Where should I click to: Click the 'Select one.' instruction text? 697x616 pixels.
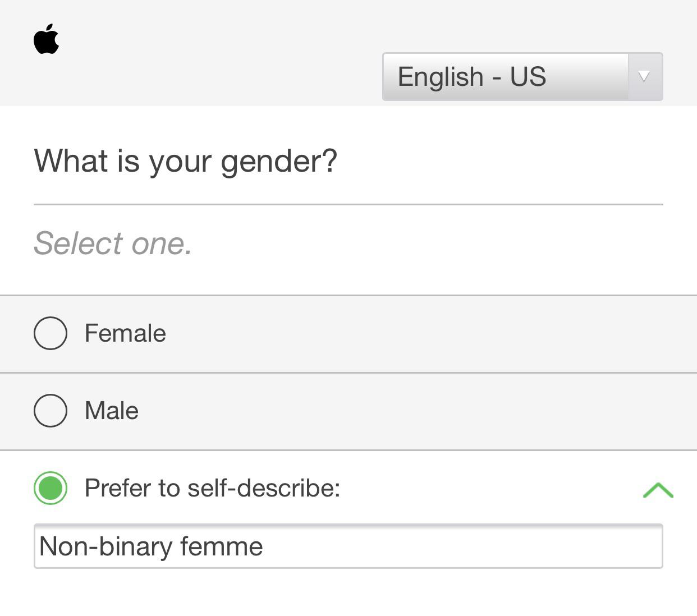click(112, 243)
